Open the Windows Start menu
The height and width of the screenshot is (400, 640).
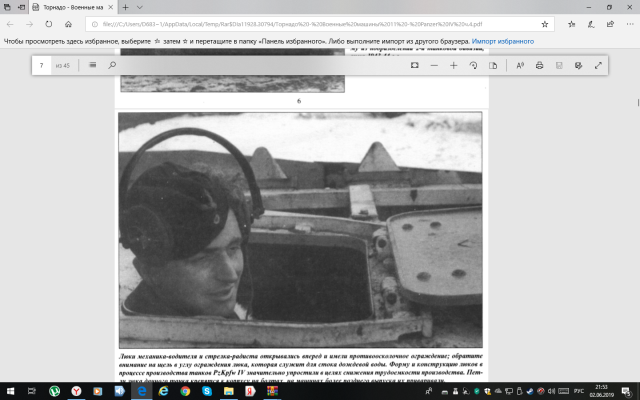pos(10,390)
